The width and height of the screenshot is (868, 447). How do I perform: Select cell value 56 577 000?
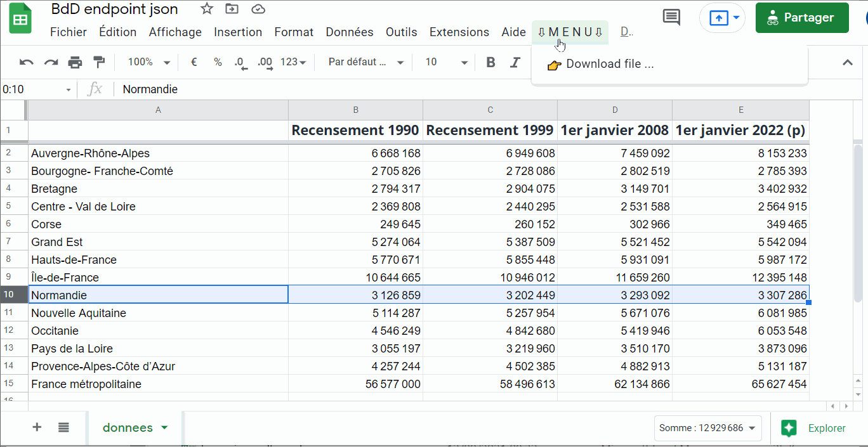(355, 384)
